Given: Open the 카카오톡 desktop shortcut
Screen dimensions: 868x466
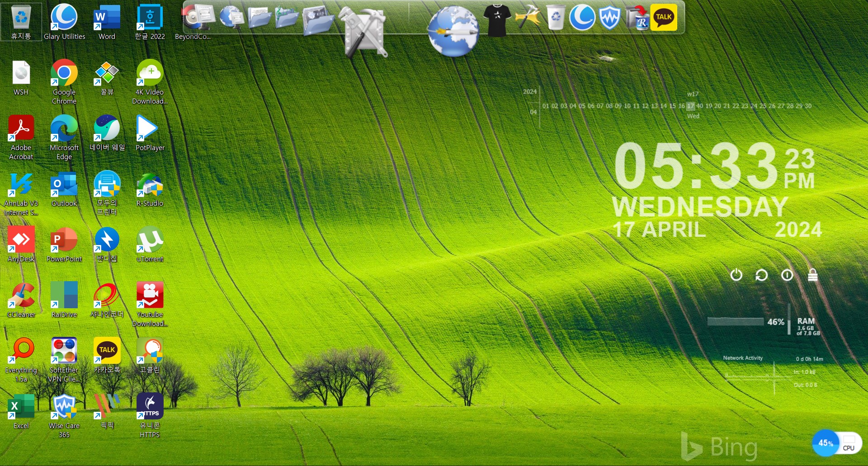Looking at the screenshot, I should pos(107,356).
